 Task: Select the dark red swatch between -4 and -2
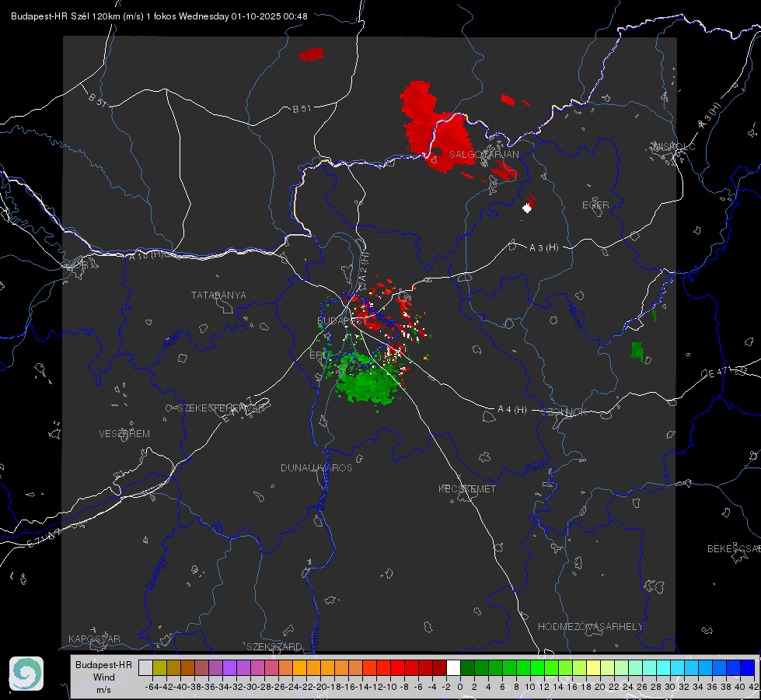click(x=439, y=668)
